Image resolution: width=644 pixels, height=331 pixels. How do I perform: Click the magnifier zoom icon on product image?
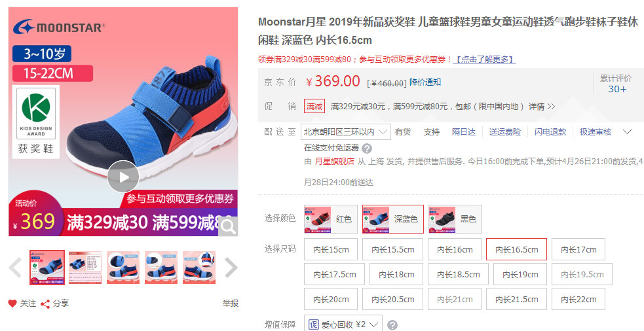pos(228,226)
